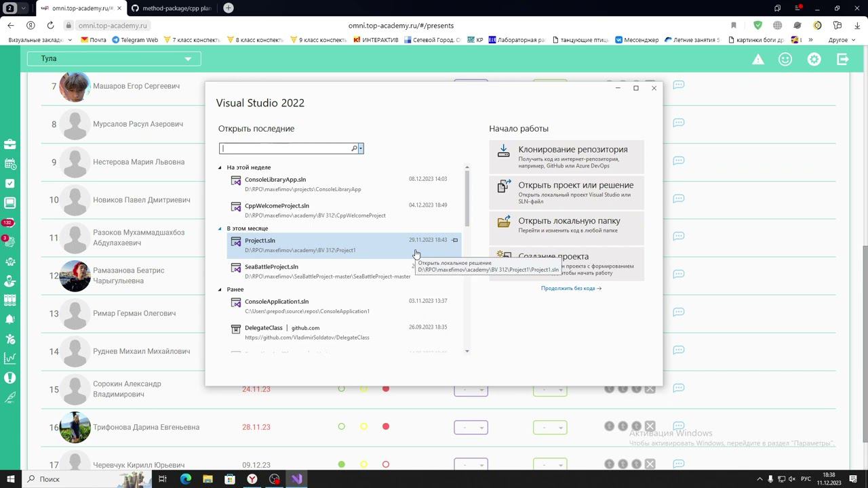Click the browser reload button

coord(50,25)
